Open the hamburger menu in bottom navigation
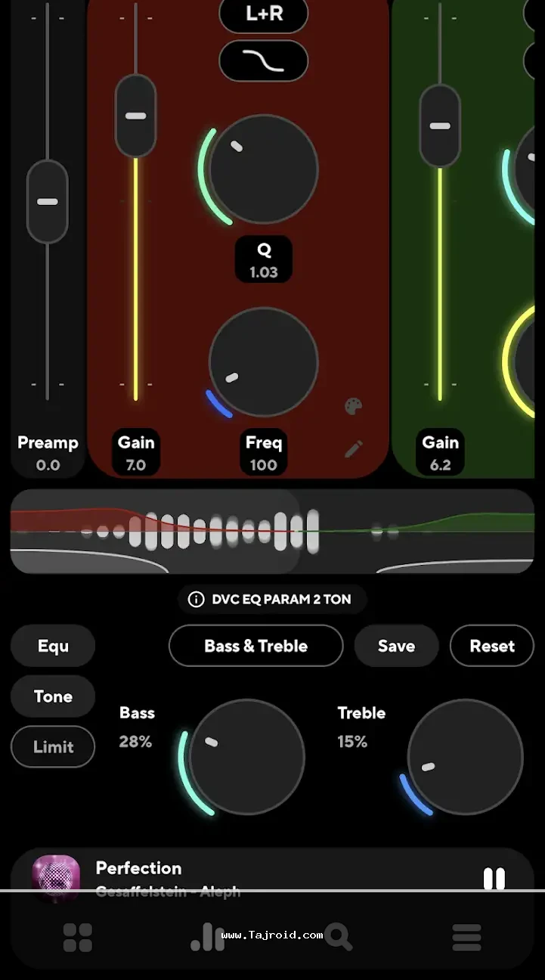 click(466, 938)
